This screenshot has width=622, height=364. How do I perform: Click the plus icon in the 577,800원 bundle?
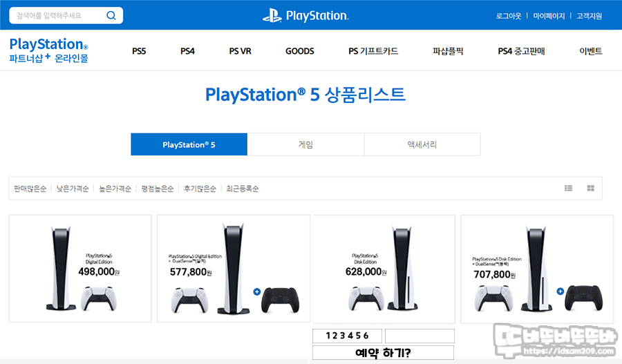click(x=256, y=292)
